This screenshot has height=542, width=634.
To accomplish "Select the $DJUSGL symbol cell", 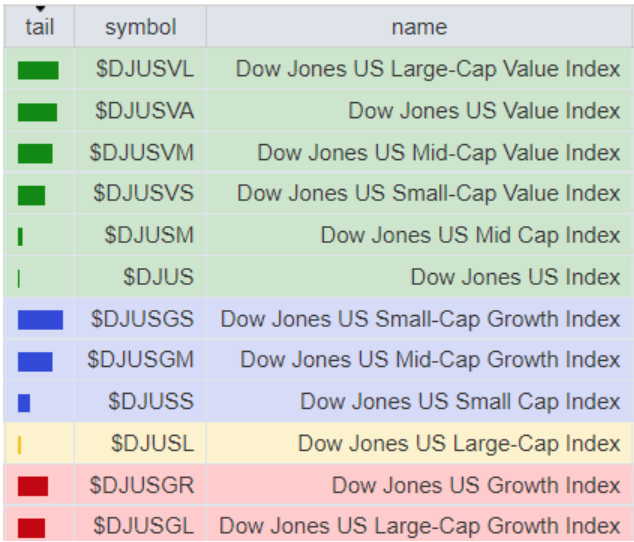I will (x=142, y=526).
